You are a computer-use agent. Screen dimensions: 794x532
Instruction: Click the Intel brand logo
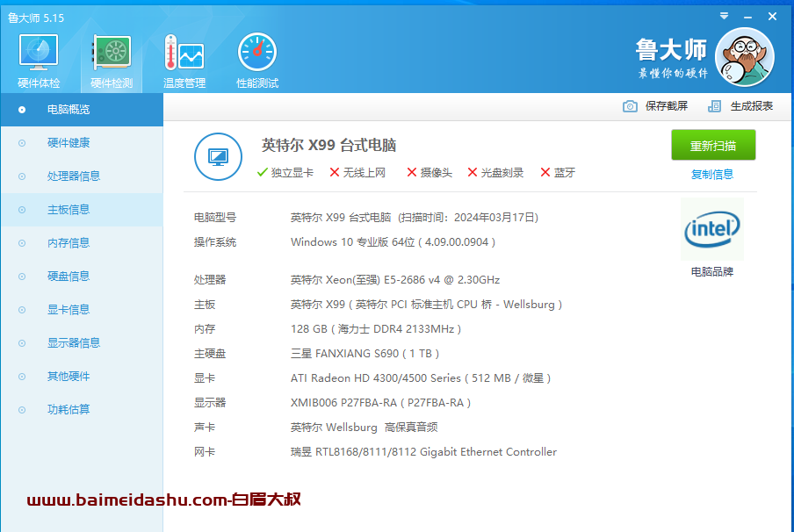tap(712, 229)
